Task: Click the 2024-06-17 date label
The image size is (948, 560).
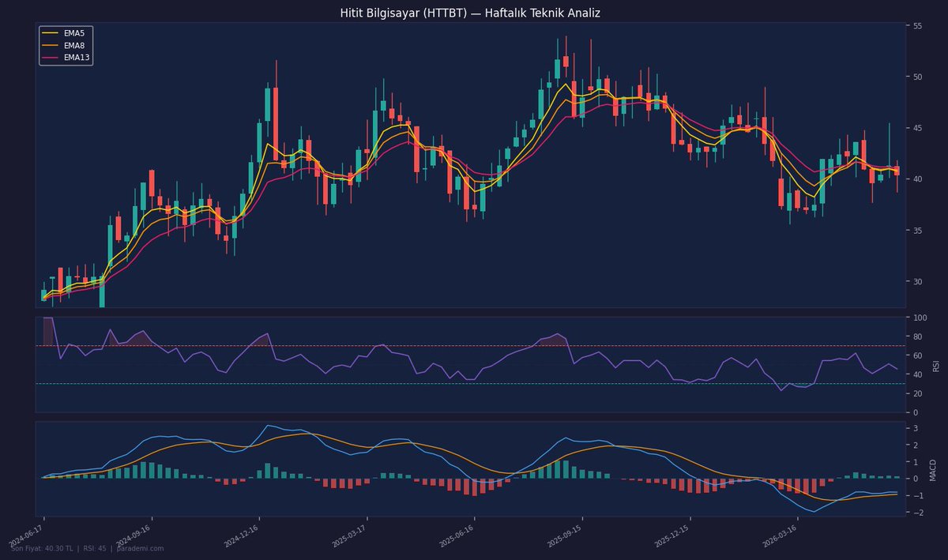Action: tap(28, 534)
